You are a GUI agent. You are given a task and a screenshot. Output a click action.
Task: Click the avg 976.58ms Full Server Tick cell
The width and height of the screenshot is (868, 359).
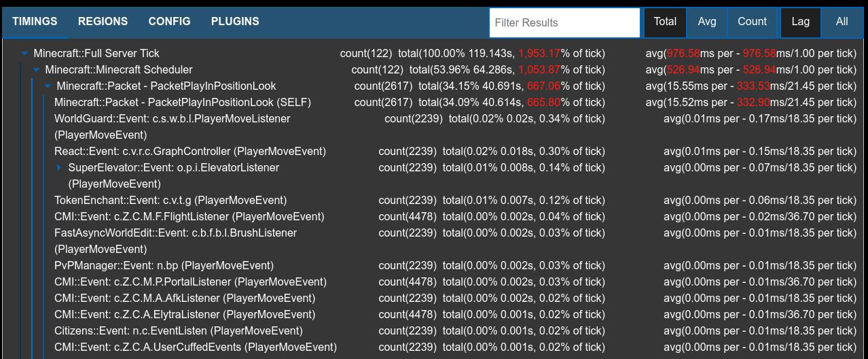[x=751, y=53]
